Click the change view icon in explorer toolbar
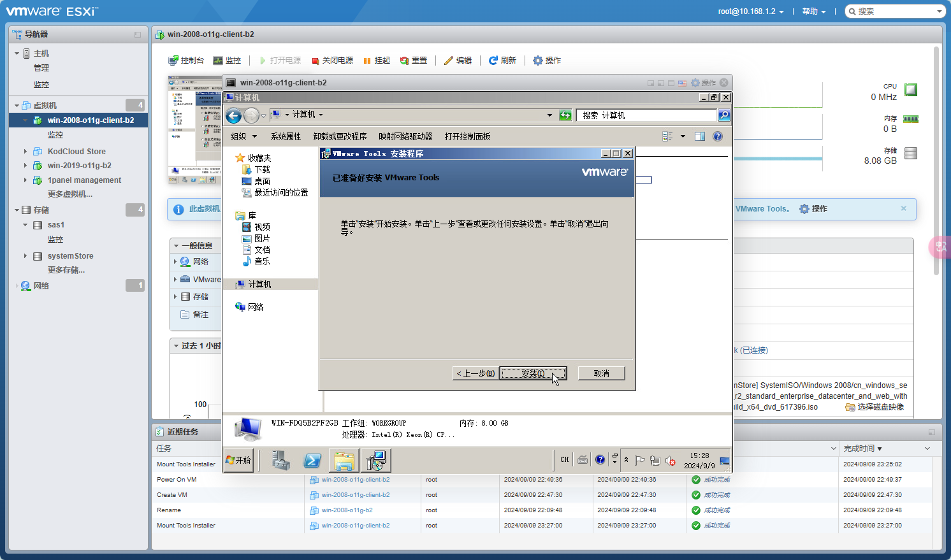The height and width of the screenshot is (560, 951). pos(668,136)
